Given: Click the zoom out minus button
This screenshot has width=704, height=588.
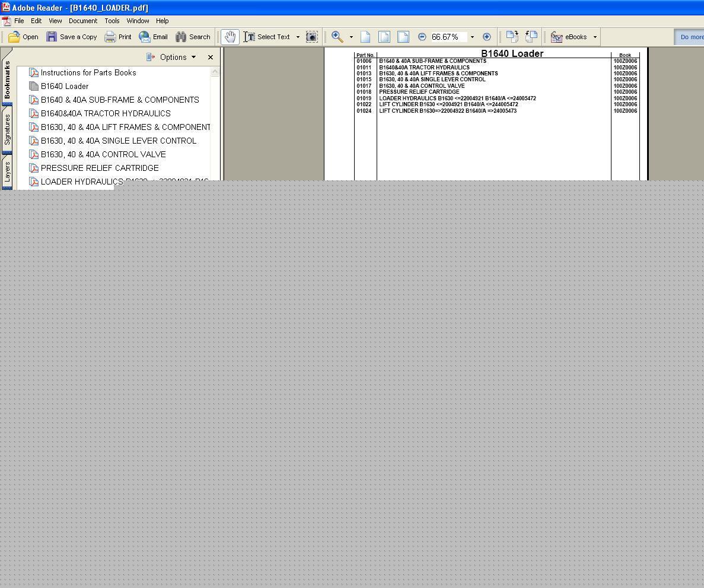Looking at the screenshot, I should (x=422, y=37).
